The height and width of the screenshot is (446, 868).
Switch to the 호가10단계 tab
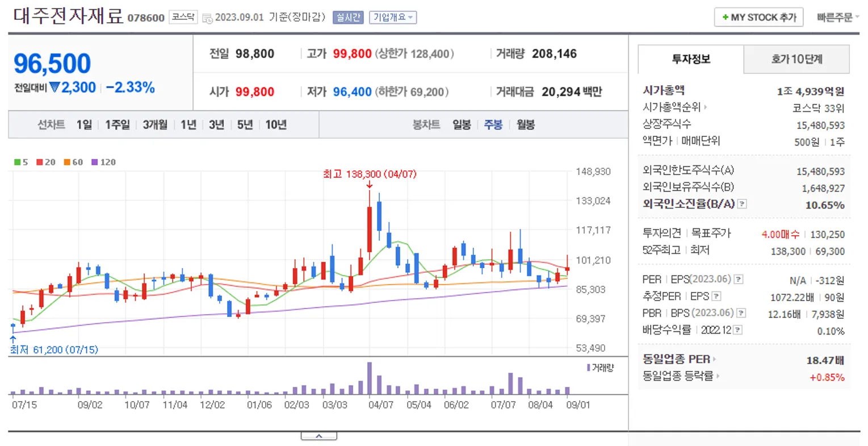click(x=796, y=59)
